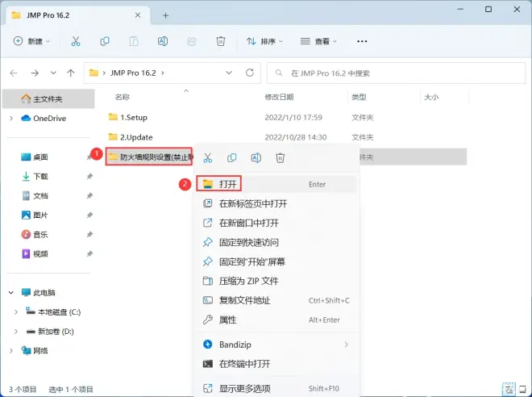Choose 在终端中打开
This screenshot has height=397, width=532.
pos(276,364)
